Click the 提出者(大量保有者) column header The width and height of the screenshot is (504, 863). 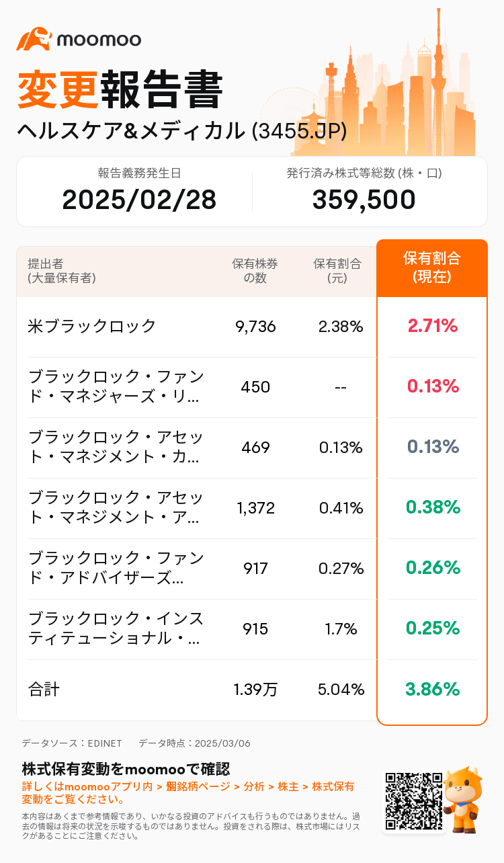(x=62, y=270)
